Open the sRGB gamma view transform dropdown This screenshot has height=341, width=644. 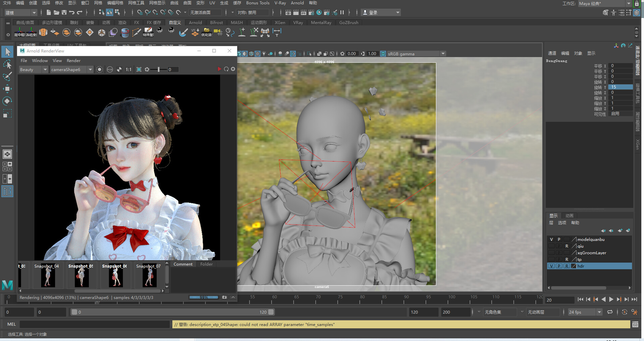pyautogui.click(x=416, y=54)
